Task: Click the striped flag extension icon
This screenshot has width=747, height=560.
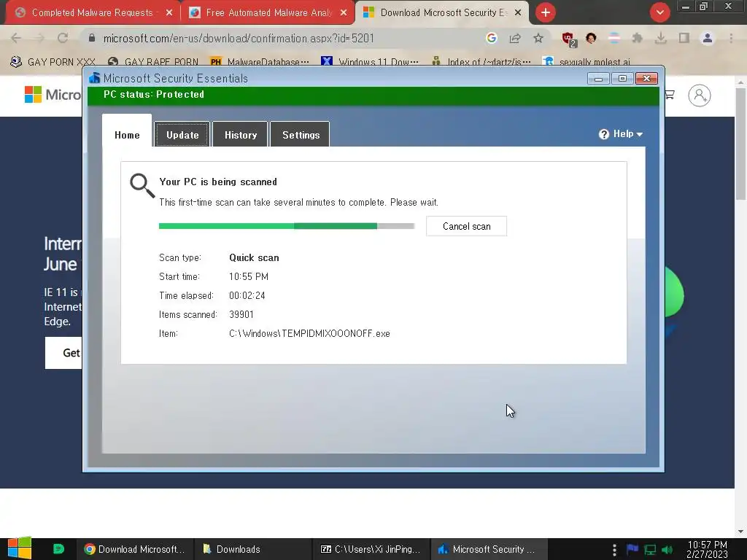Action: click(x=614, y=38)
